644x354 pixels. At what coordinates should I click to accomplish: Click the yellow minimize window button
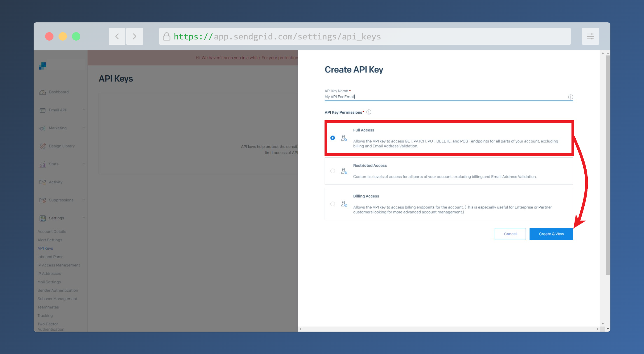[x=63, y=36]
